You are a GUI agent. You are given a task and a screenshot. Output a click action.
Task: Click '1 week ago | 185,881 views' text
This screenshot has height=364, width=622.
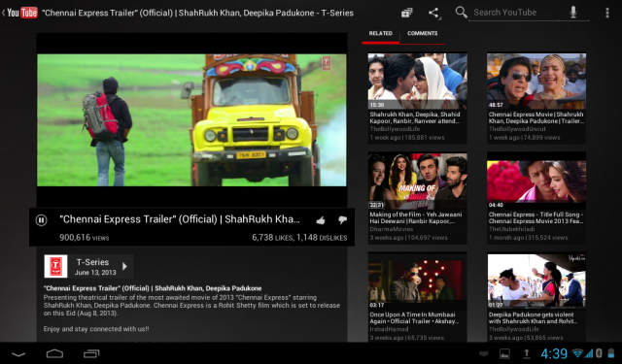point(407,138)
